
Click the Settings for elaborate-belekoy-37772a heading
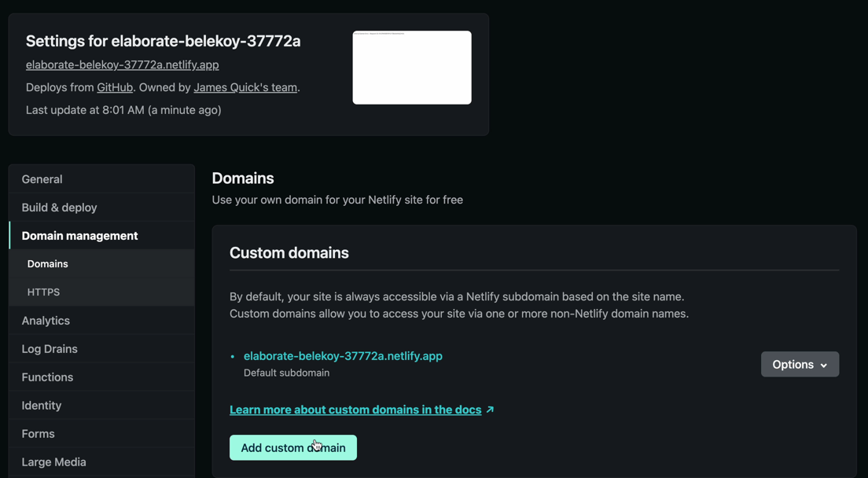tap(164, 41)
